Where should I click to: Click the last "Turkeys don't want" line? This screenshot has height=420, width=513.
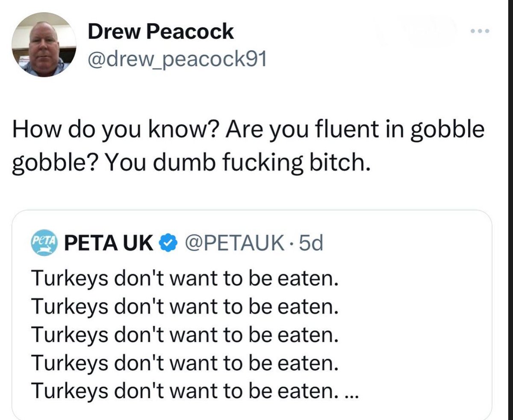185,390
